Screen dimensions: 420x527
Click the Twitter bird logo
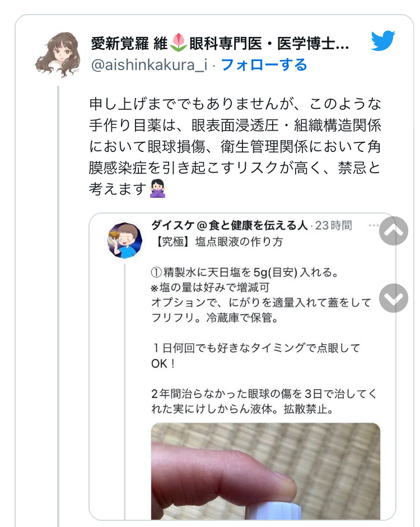(x=383, y=41)
